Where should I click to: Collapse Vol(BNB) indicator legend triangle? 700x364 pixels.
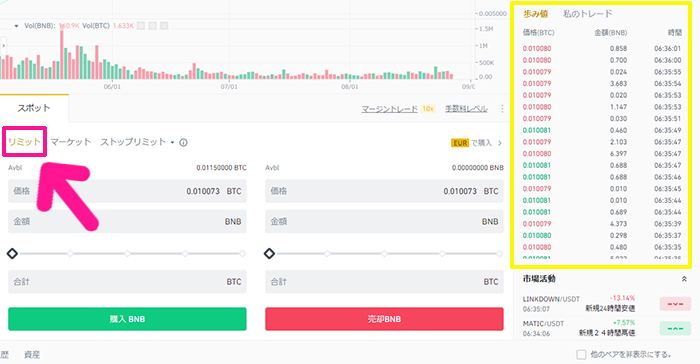[x=17, y=26]
